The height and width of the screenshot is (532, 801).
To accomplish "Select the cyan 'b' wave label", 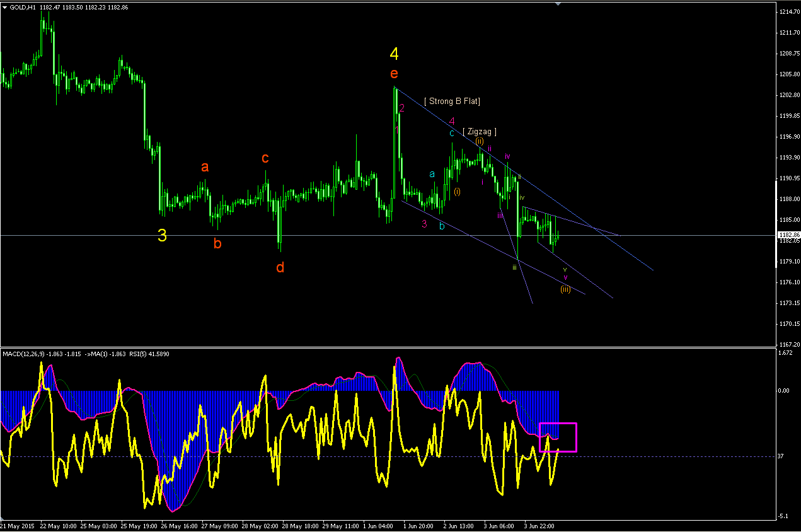I will tap(442, 225).
